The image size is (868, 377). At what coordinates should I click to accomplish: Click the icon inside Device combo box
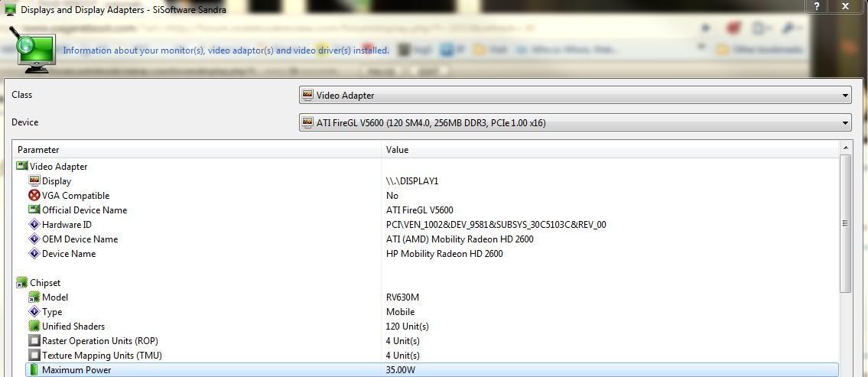coord(307,122)
